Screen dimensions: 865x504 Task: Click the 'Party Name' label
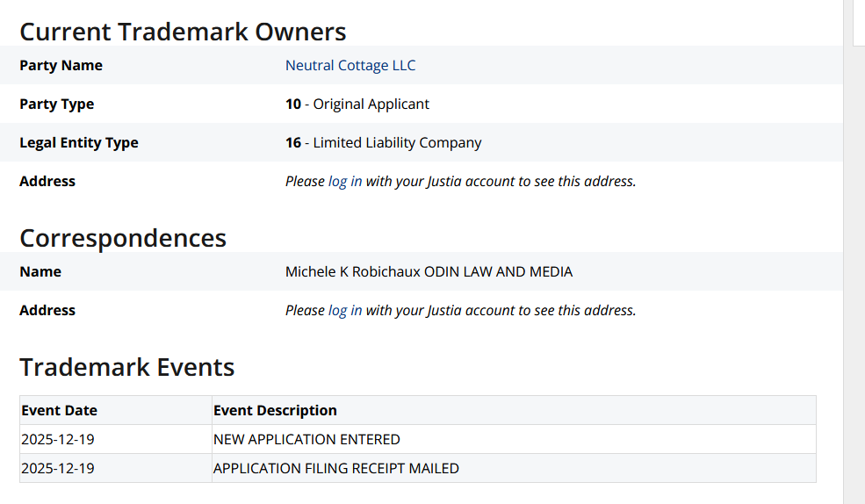click(x=61, y=65)
